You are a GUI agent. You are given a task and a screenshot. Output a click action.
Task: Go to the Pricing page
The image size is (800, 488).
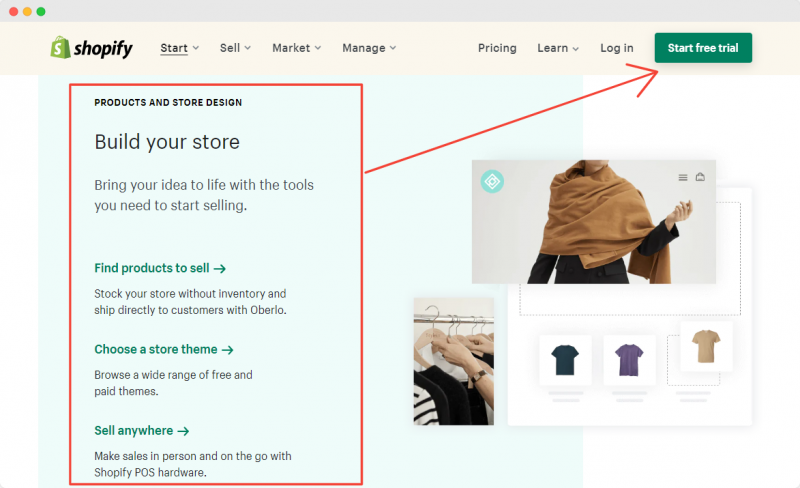click(497, 48)
